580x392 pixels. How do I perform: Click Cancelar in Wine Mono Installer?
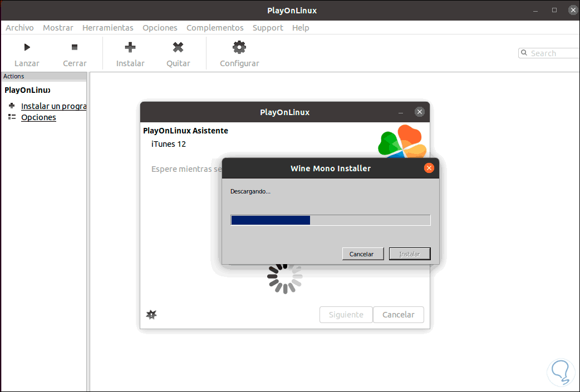[363, 254]
